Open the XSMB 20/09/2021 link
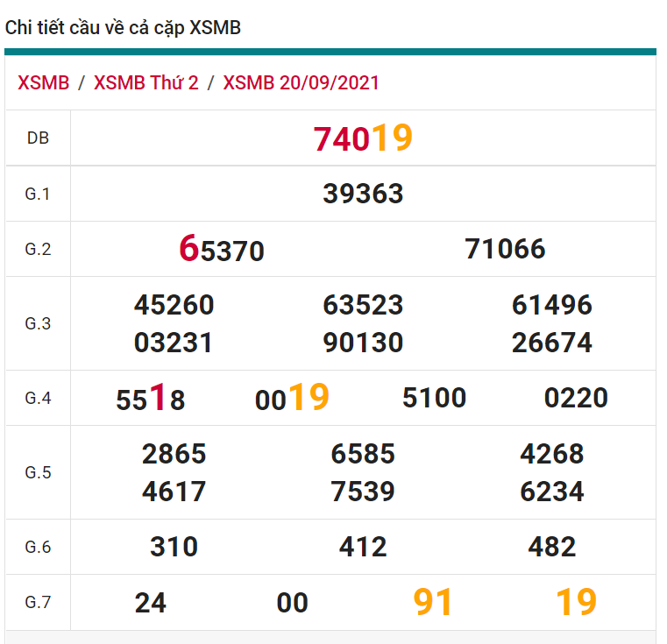Screen dimensions: 667x644 point(301,83)
